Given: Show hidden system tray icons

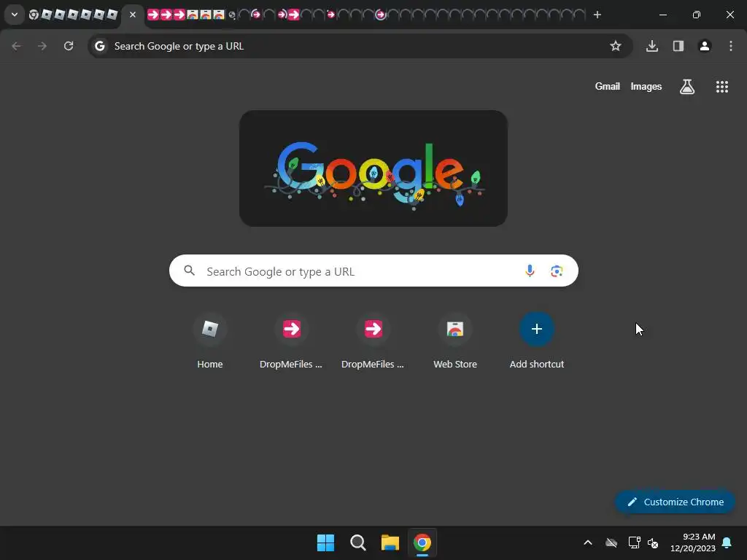Looking at the screenshot, I should click(588, 542).
